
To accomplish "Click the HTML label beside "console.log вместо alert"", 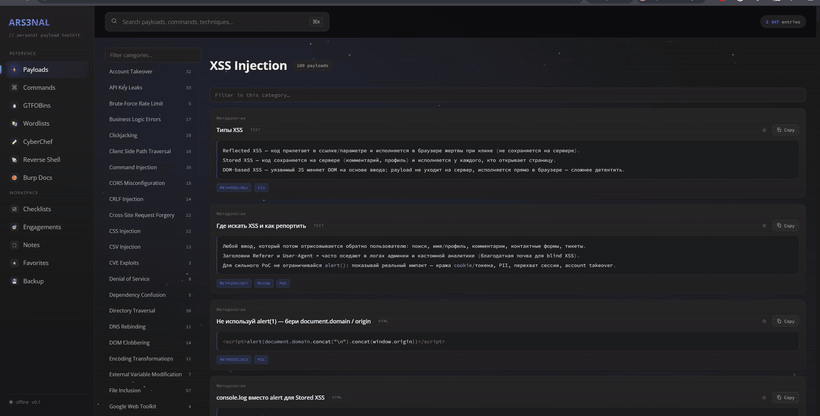I will [x=337, y=398].
